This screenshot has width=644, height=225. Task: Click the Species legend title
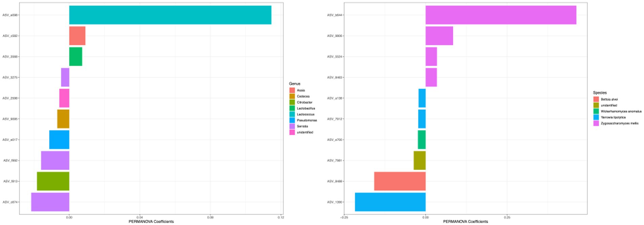click(x=600, y=93)
